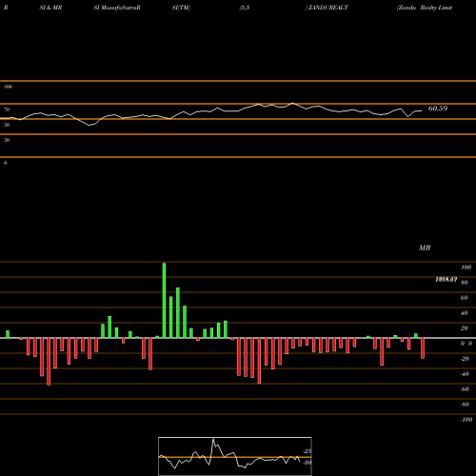This screenshot has width=476, height=476.
Task: Click the MR axis label 60
Action: [x=465, y=298]
